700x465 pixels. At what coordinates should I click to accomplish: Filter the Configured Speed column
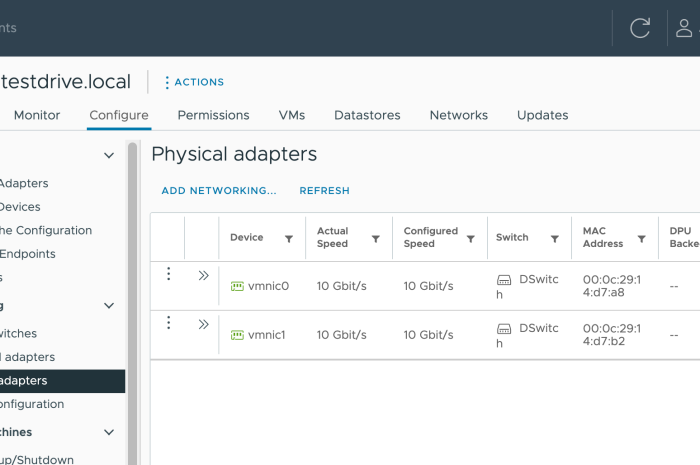(468, 239)
